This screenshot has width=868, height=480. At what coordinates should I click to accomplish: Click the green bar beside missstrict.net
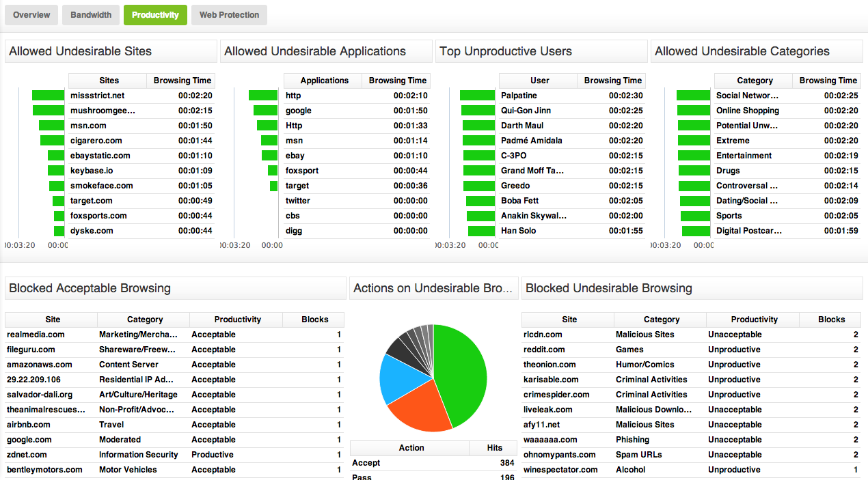48,96
